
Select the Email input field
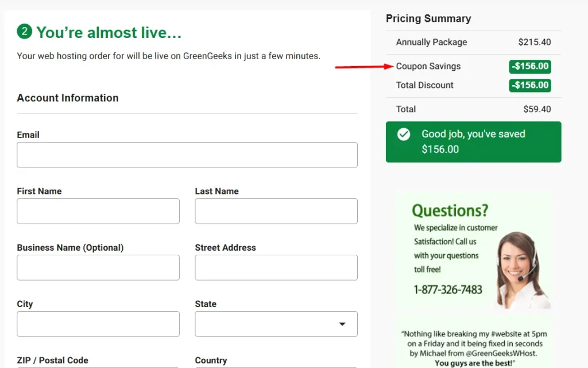click(x=187, y=155)
